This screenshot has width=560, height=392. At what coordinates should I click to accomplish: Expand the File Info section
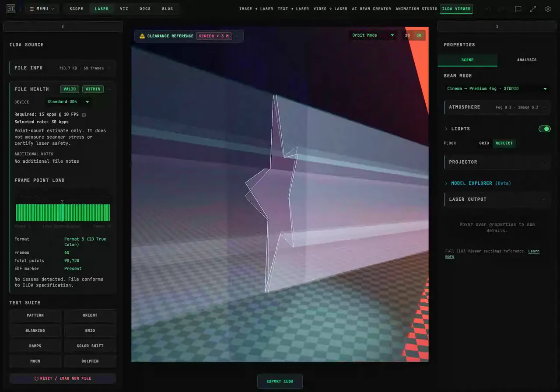63,68
